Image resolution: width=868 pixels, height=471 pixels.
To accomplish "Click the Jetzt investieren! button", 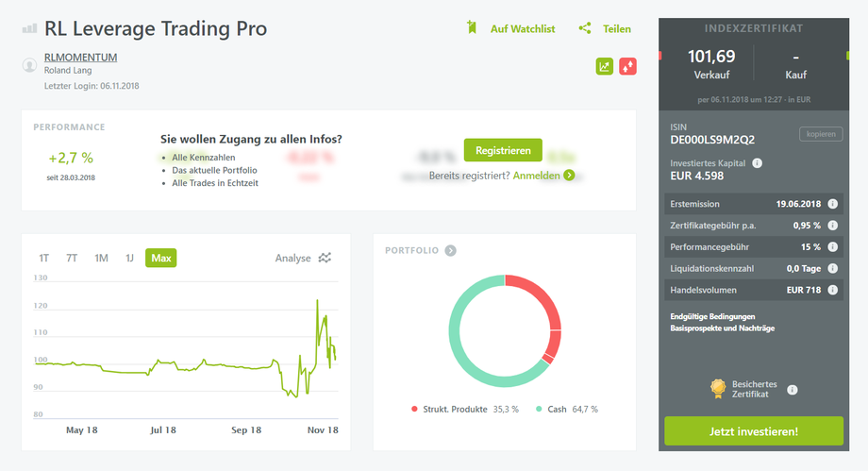I will point(753,431).
